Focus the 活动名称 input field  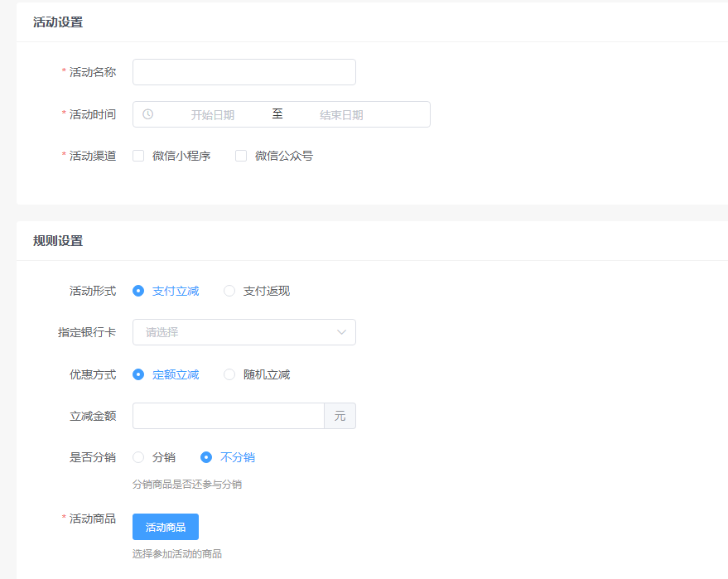[244, 72]
